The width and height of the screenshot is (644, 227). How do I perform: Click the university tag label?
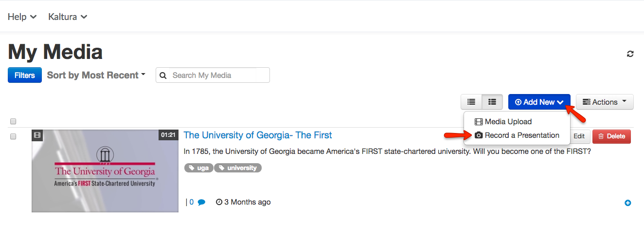tap(238, 168)
